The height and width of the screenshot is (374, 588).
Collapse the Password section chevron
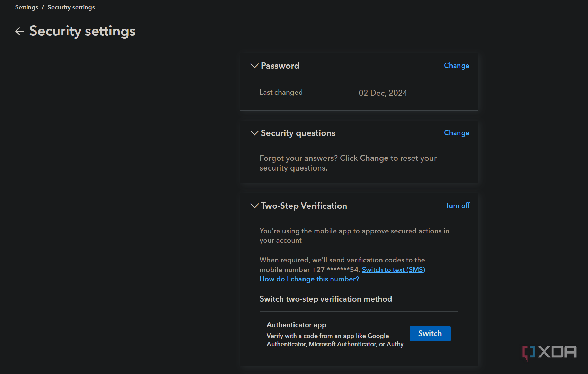pyautogui.click(x=254, y=66)
